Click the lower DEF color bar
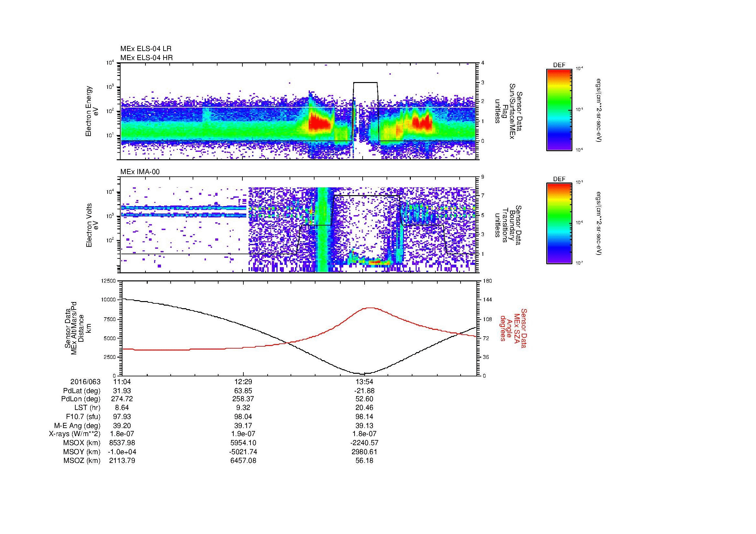The width and height of the screenshot is (756, 534). pos(559,224)
